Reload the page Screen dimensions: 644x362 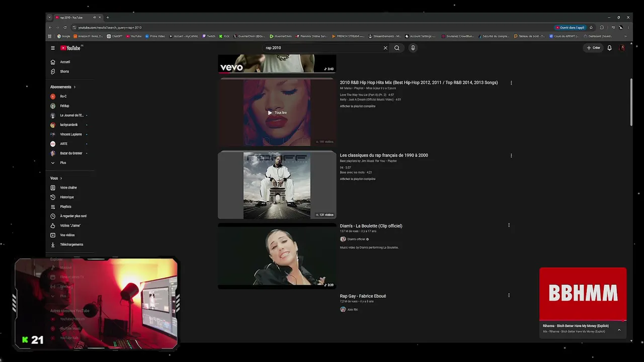(65, 28)
